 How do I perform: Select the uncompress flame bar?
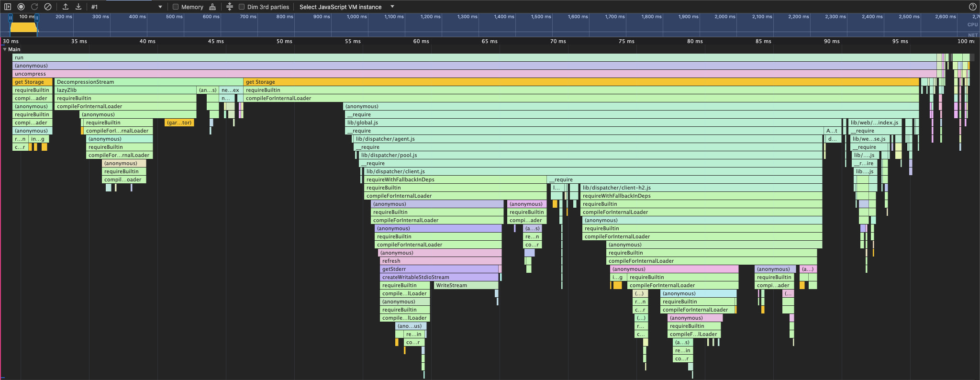tap(474, 74)
